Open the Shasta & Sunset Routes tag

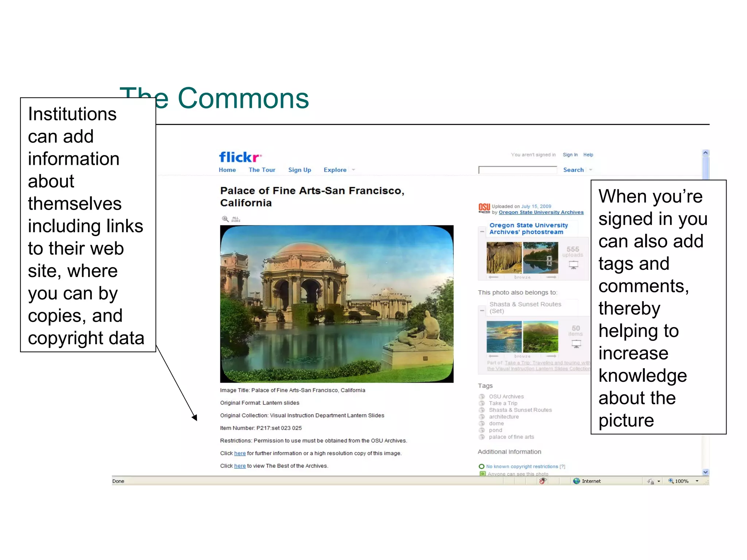[x=520, y=410]
